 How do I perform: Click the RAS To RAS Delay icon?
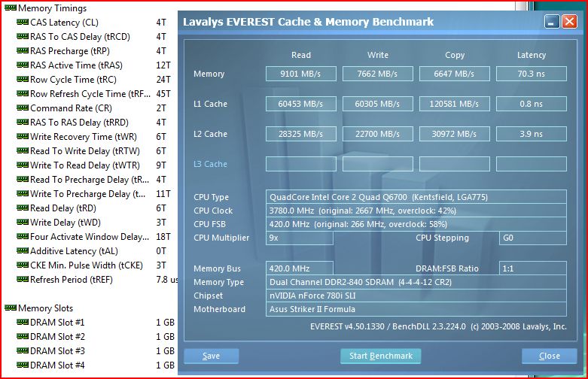pos(23,122)
